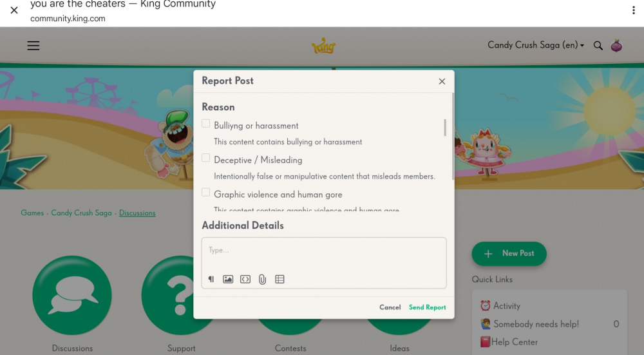The height and width of the screenshot is (355, 644).
Task: Click the Somebody needs help icon
Action: pyautogui.click(x=486, y=324)
